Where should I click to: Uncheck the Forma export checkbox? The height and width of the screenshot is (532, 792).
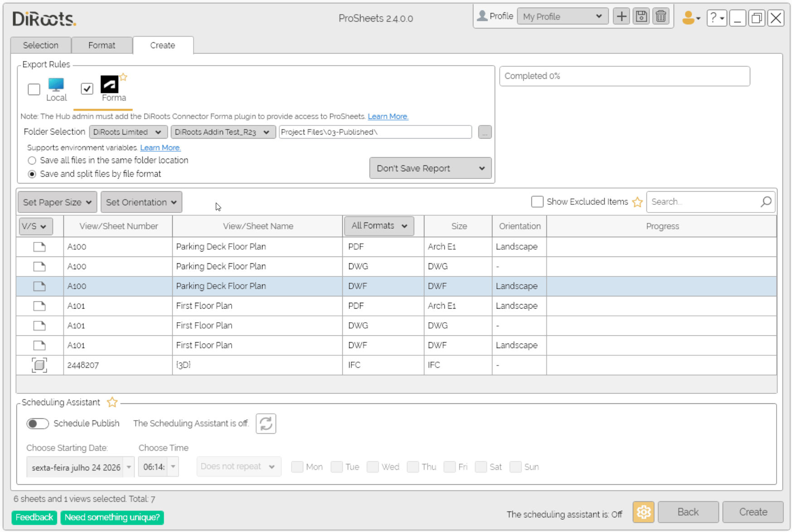[x=87, y=89]
